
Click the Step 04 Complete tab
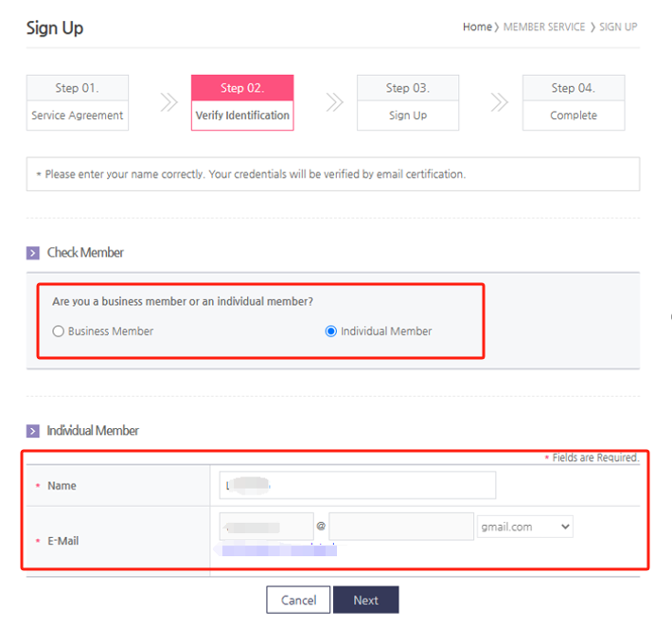click(x=574, y=102)
